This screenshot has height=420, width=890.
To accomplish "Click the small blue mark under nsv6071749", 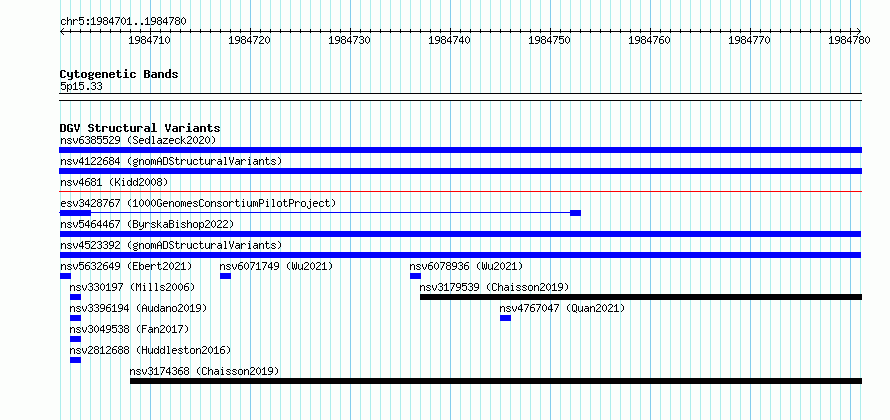I will tap(225, 276).
